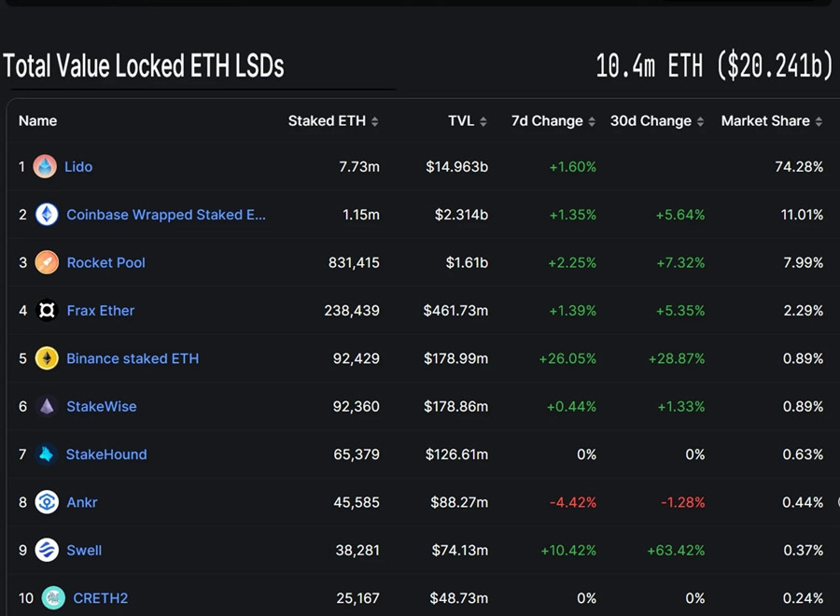Click the CRETH2 table row
This screenshot has height=616, width=840.
click(420, 598)
